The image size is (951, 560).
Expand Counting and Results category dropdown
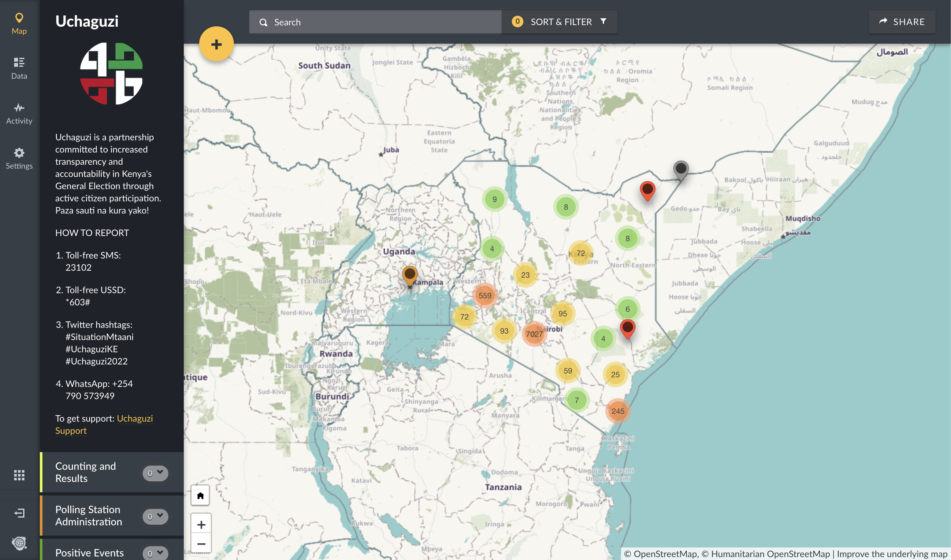tap(155, 473)
